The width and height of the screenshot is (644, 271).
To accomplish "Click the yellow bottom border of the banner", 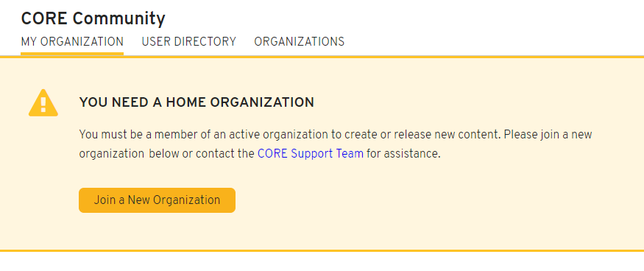I will (322, 250).
